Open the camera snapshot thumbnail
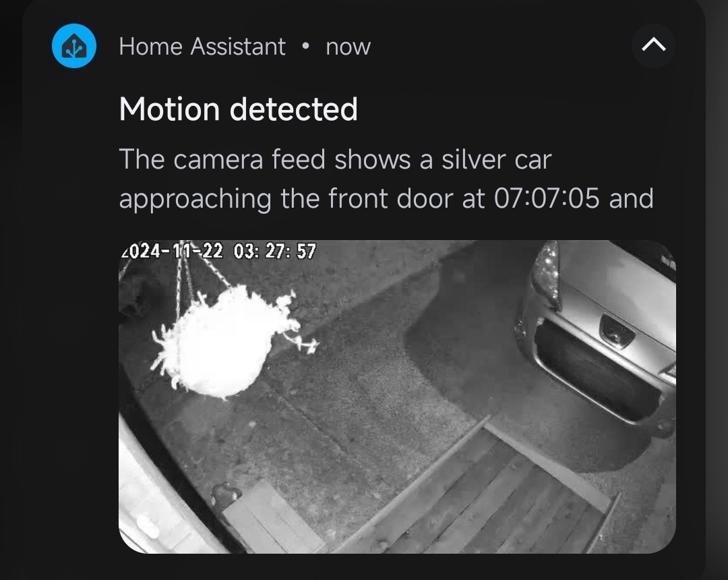Viewport: 728px width, 580px height. [x=397, y=397]
